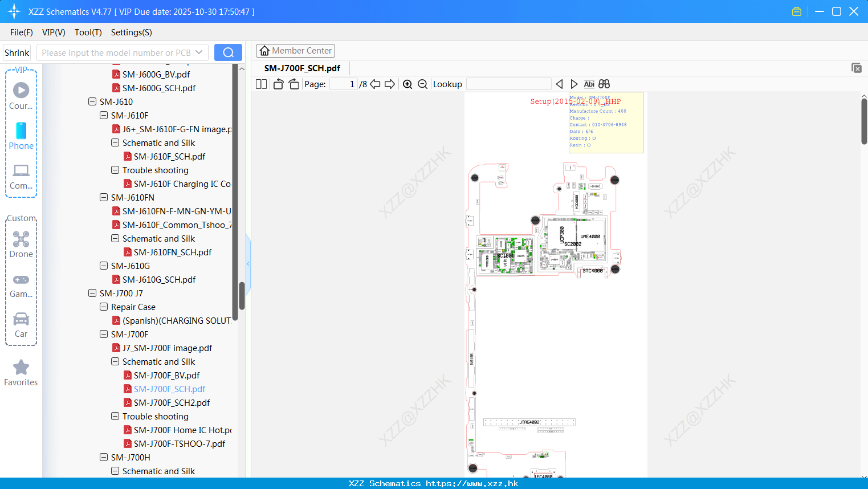Select highlighted SM-J700F_SCH.pdf tree file
This screenshot has width=868, height=489.
coord(169,389)
